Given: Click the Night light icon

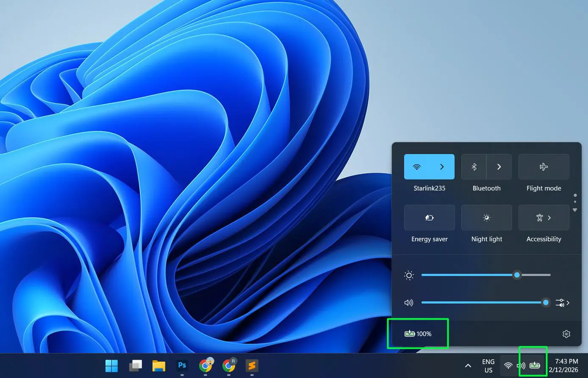Looking at the screenshot, I should [x=486, y=218].
